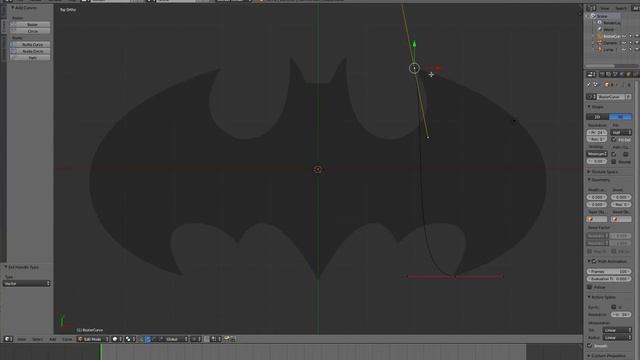Open the 3D View editor type selector
Screen dimensions: 640x360
click(x=8, y=339)
